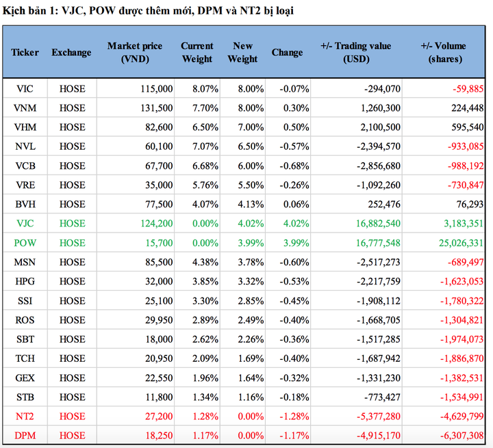The width and height of the screenshot is (493, 448).
Task: Select VJC trading value 16,882,540
Action: coord(374,223)
